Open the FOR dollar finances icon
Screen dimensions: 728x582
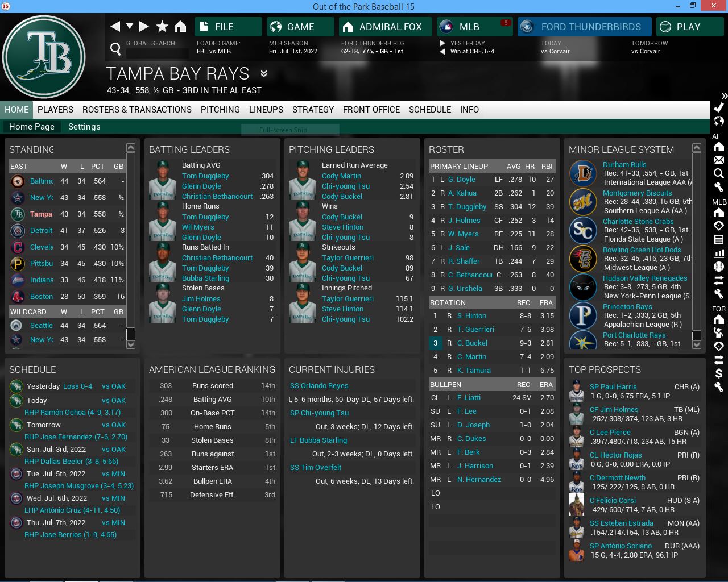tap(719, 373)
